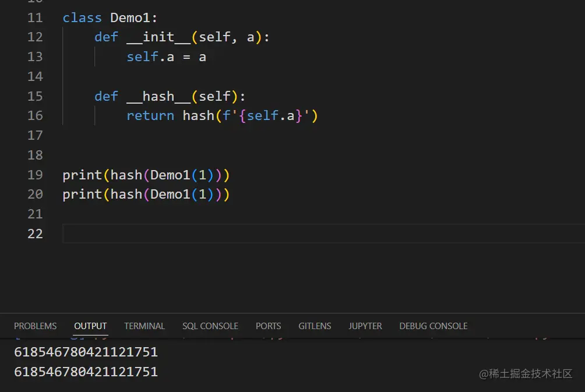Image resolution: width=585 pixels, height=392 pixels.
Task: Show the JUPYTER panel tab
Action: tap(365, 326)
